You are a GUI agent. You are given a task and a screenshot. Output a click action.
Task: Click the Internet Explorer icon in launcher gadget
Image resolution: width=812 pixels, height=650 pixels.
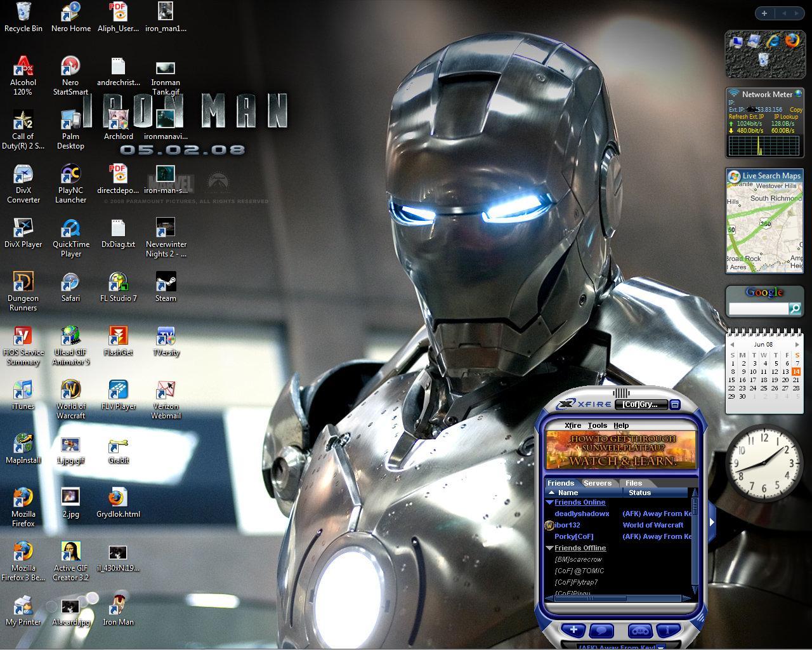tap(773, 41)
